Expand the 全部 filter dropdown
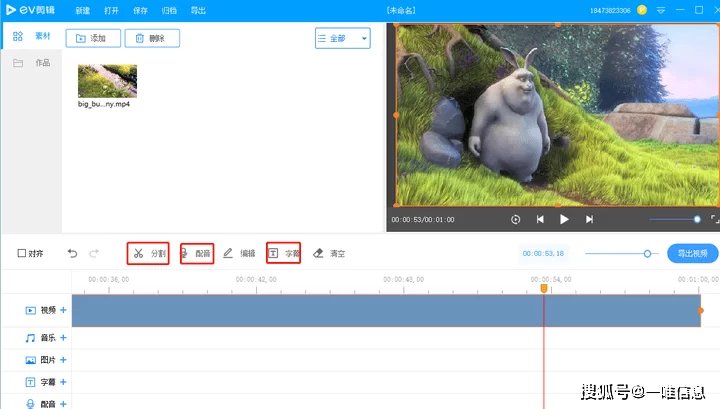 343,38
